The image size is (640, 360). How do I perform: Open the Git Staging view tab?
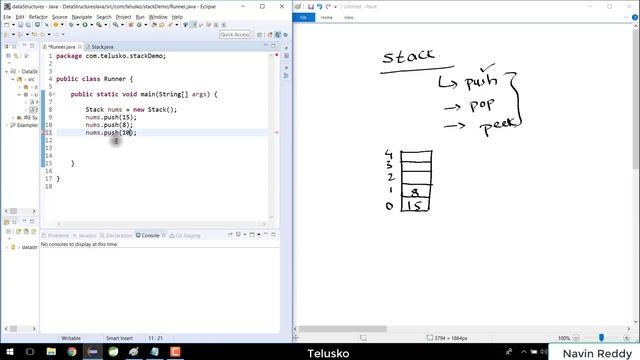pos(185,236)
